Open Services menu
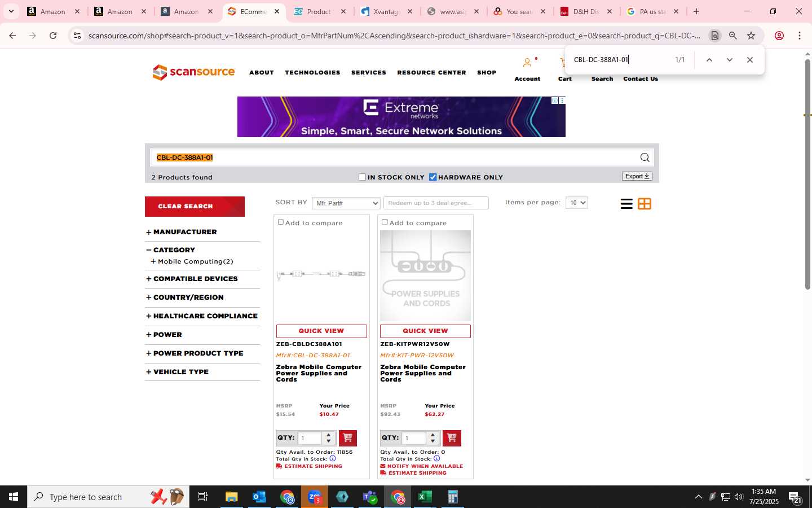Viewport: 812px width, 508px height. (369, 72)
